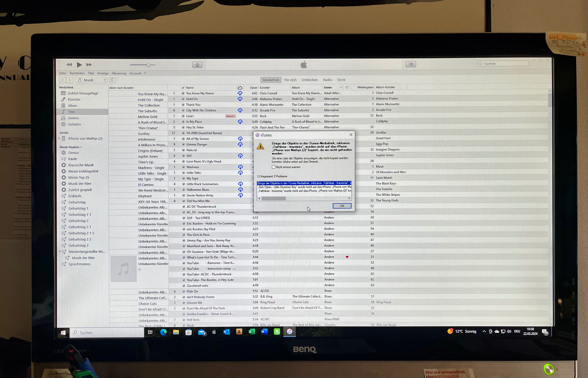Collapse the 'Insgesamt 2 Probleme' details

259,177
